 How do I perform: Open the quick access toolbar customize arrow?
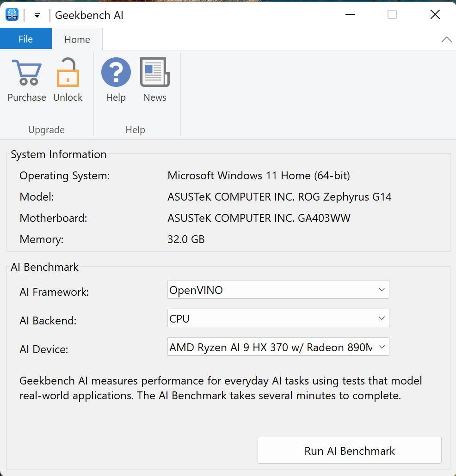click(37, 15)
